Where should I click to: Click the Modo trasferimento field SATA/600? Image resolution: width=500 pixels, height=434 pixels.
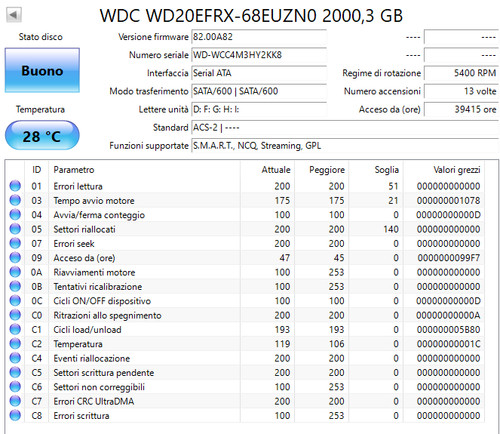259,91
